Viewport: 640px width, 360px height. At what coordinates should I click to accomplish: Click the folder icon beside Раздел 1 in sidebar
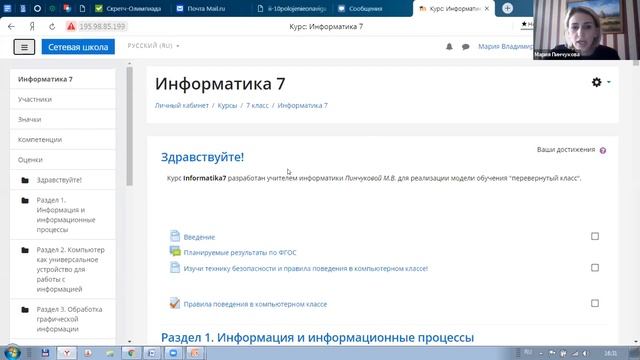25,200
